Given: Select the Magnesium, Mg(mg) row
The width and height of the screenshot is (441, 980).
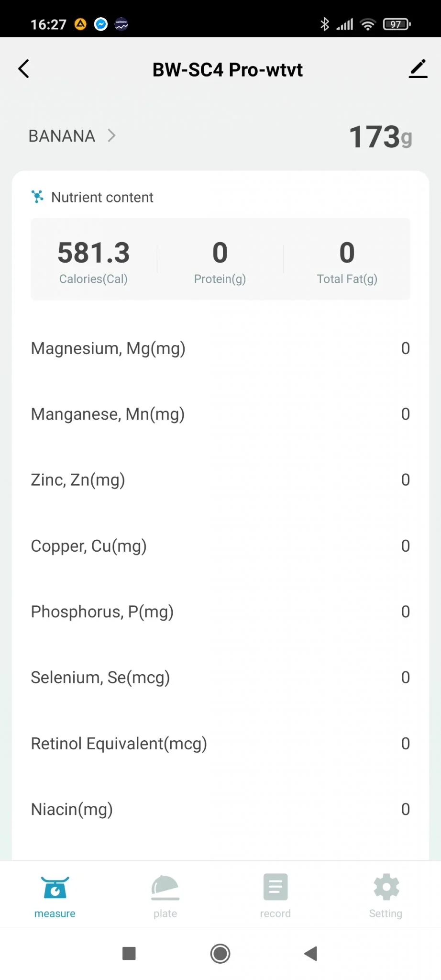Looking at the screenshot, I should [220, 348].
